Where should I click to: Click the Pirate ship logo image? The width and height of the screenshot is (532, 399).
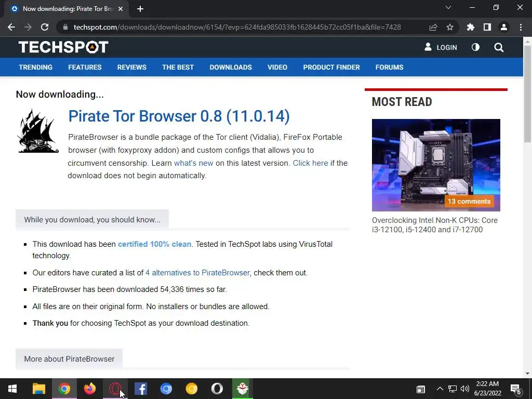tap(38, 131)
